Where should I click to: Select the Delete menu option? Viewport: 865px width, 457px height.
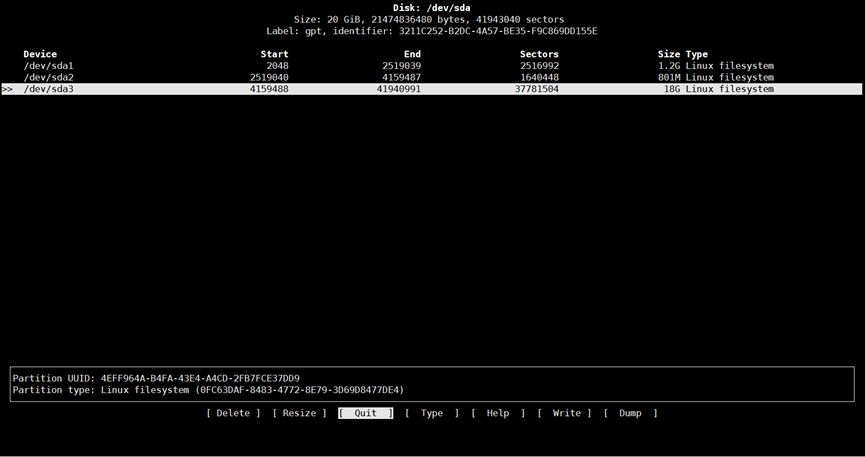click(x=233, y=413)
